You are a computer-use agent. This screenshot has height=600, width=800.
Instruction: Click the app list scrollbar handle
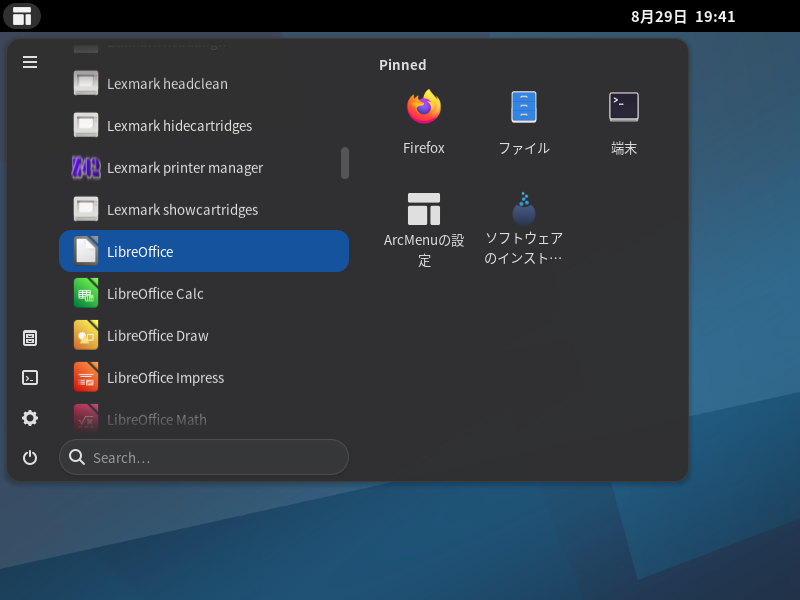[x=345, y=163]
